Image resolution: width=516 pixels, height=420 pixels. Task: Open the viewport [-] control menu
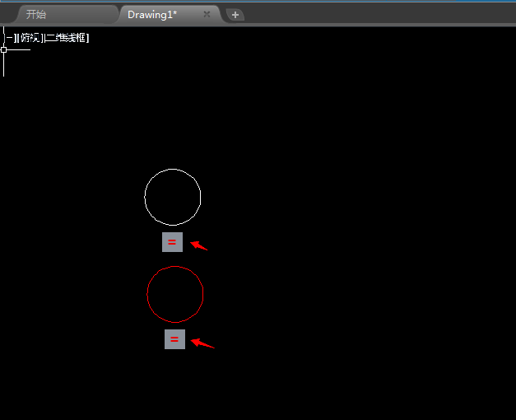pos(11,38)
